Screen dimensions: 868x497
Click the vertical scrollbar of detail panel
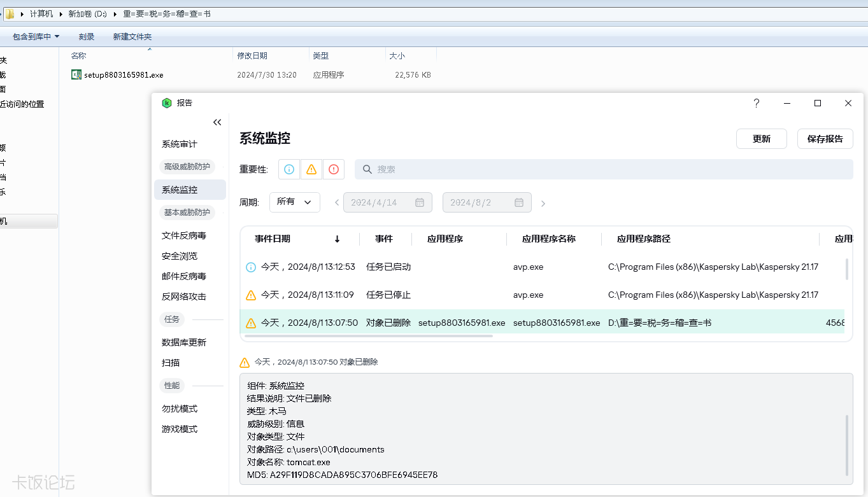point(847,445)
